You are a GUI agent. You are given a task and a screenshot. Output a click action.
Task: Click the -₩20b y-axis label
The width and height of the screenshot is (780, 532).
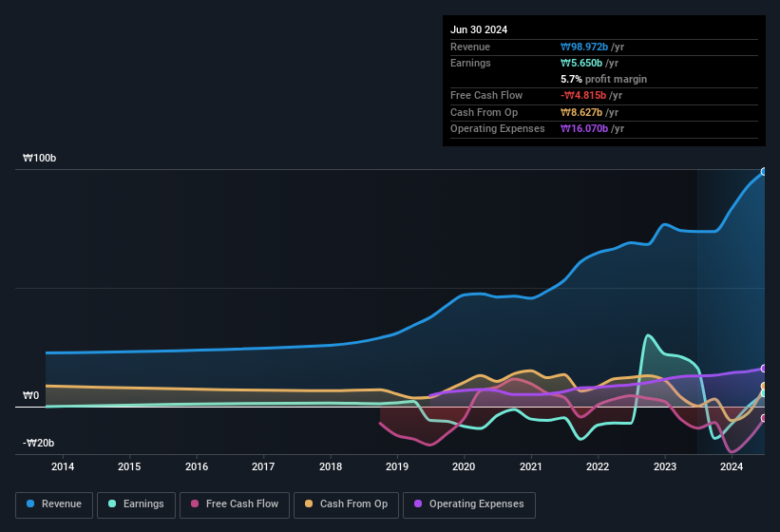pyautogui.click(x=38, y=443)
